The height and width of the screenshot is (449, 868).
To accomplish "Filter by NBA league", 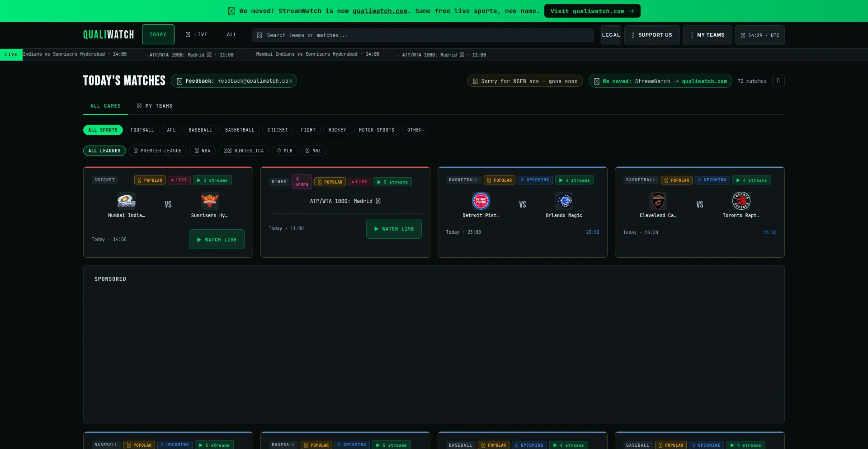I will tap(203, 151).
